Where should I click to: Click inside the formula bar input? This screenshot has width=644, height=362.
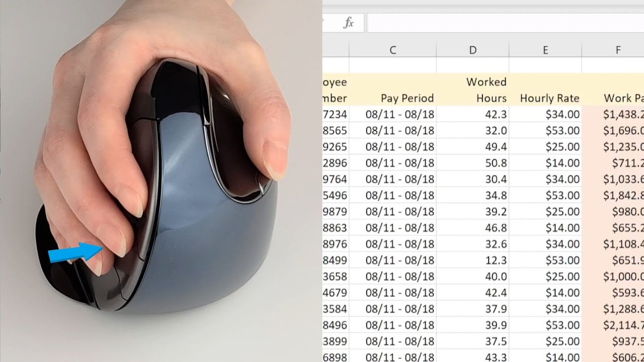503,23
